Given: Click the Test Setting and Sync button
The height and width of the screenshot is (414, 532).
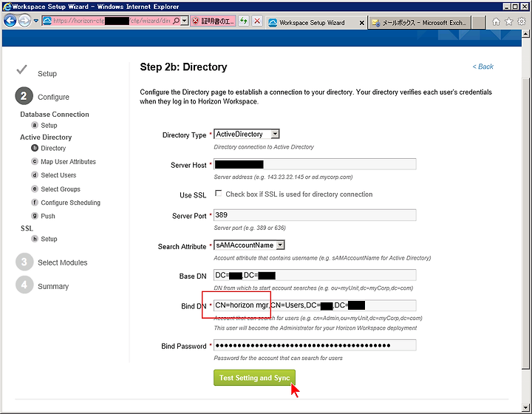Looking at the screenshot, I should 254,378.
